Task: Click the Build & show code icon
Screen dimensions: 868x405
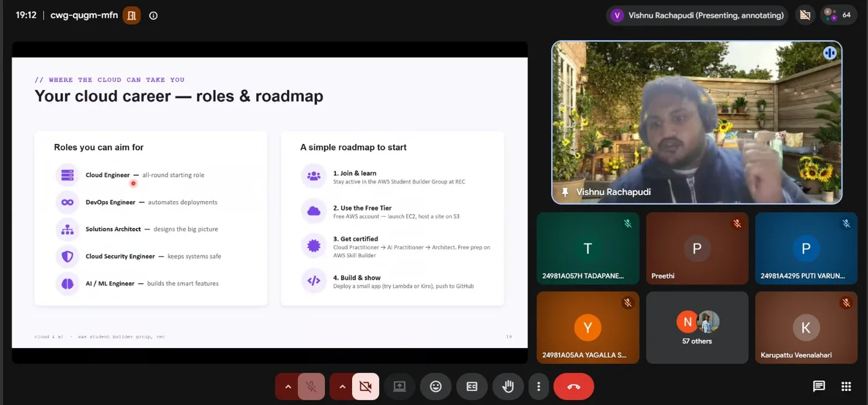Action: click(x=314, y=280)
